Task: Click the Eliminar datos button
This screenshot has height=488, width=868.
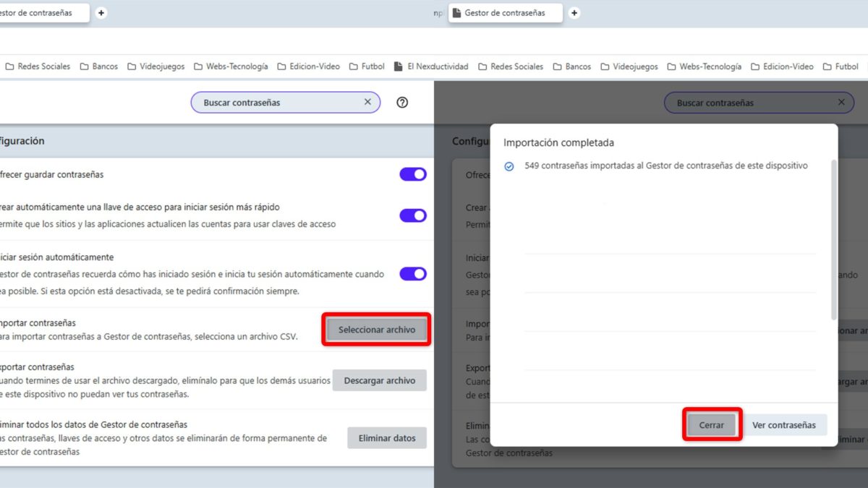Action: click(387, 438)
